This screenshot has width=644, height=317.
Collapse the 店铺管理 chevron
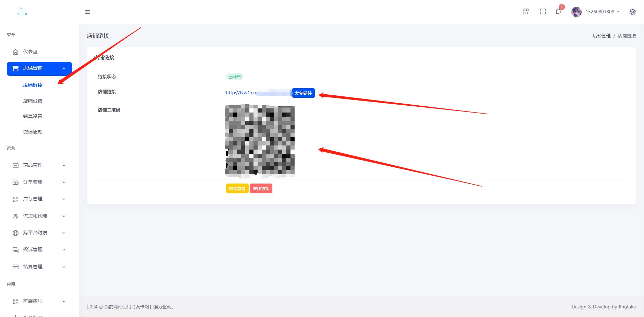[64, 69]
